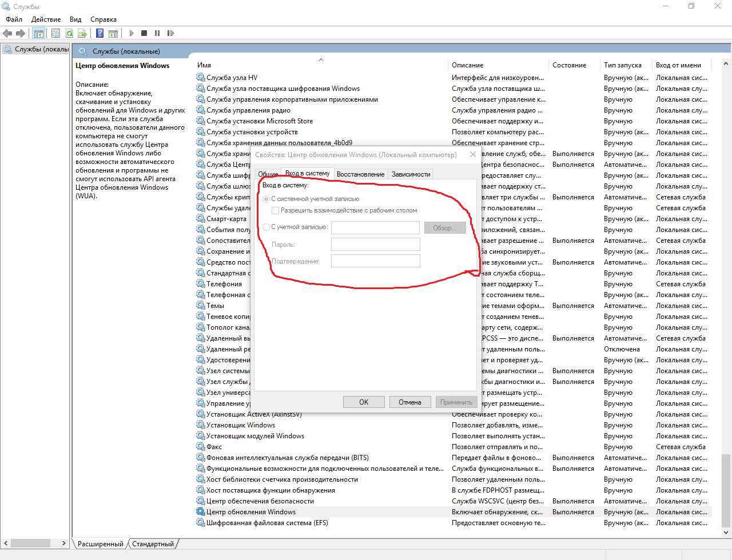This screenshot has width=732, height=560.
Task: Click the Подтверждение input field
Action: click(x=376, y=261)
